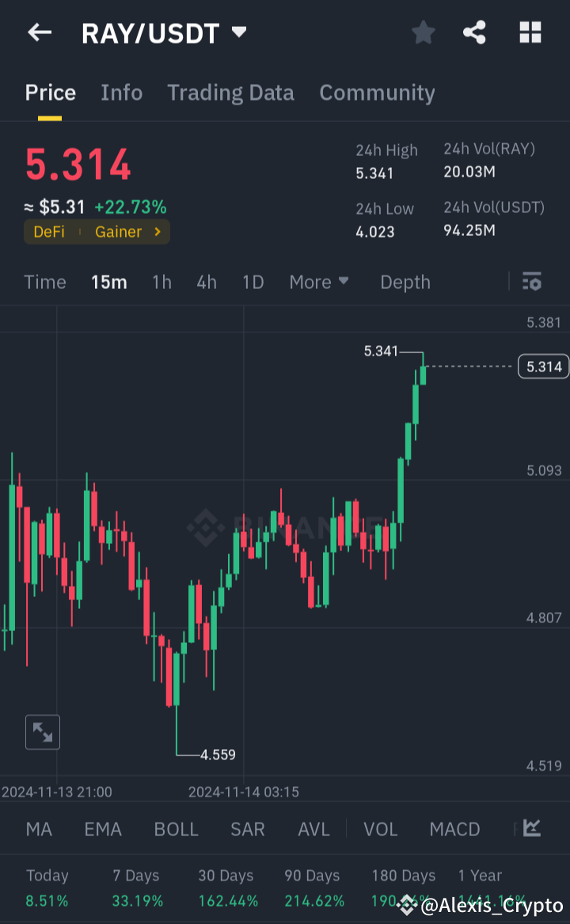The width and height of the screenshot is (570, 924).
Task: Switch to the Trading Data tab
Action: click(230, 93)
